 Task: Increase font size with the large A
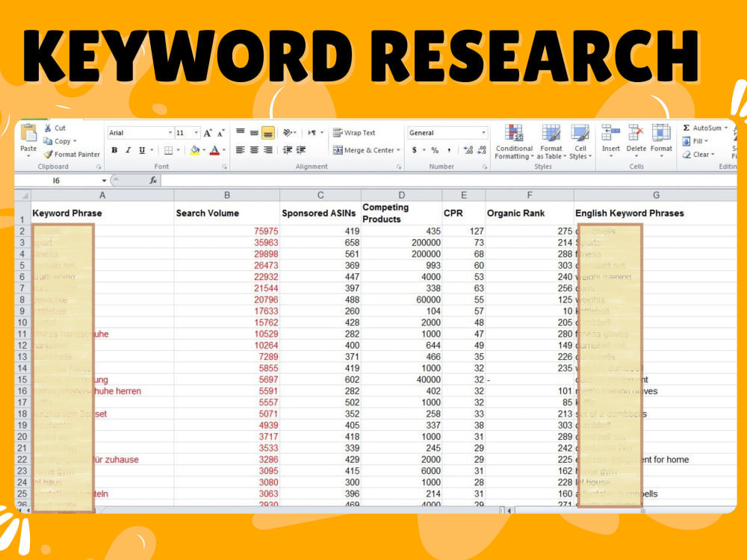click(207, 134)
